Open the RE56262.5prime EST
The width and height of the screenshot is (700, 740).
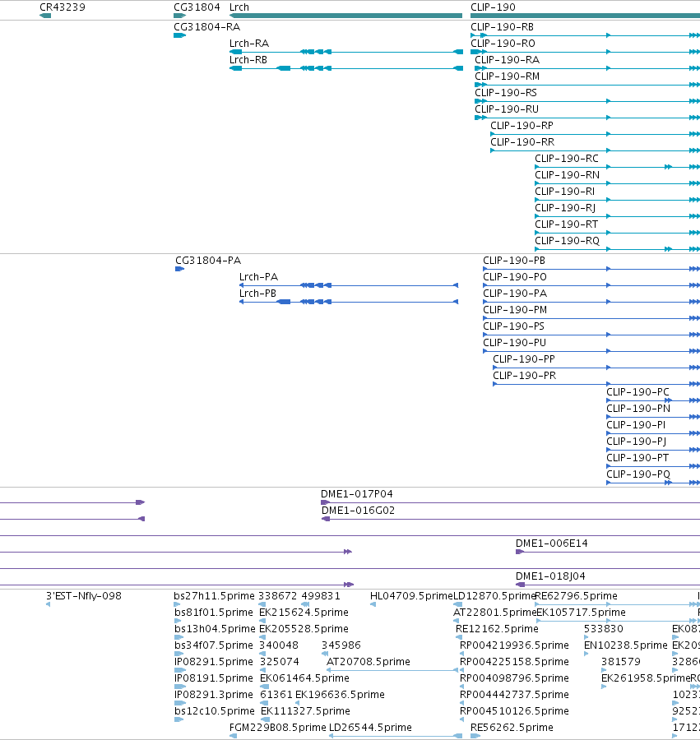click(512, 728)
